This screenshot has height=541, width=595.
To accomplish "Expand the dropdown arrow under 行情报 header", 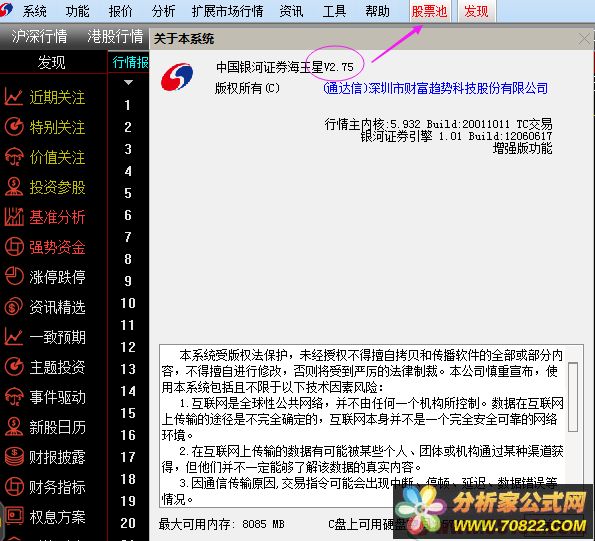I will point(128,82).
